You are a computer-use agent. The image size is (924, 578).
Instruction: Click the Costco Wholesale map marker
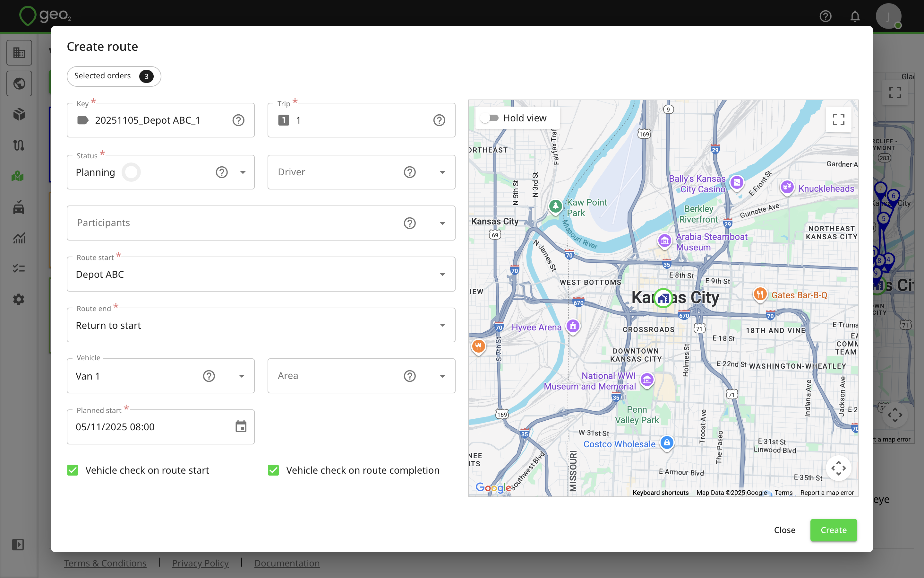pyautogui.click(x=667, y=443)
